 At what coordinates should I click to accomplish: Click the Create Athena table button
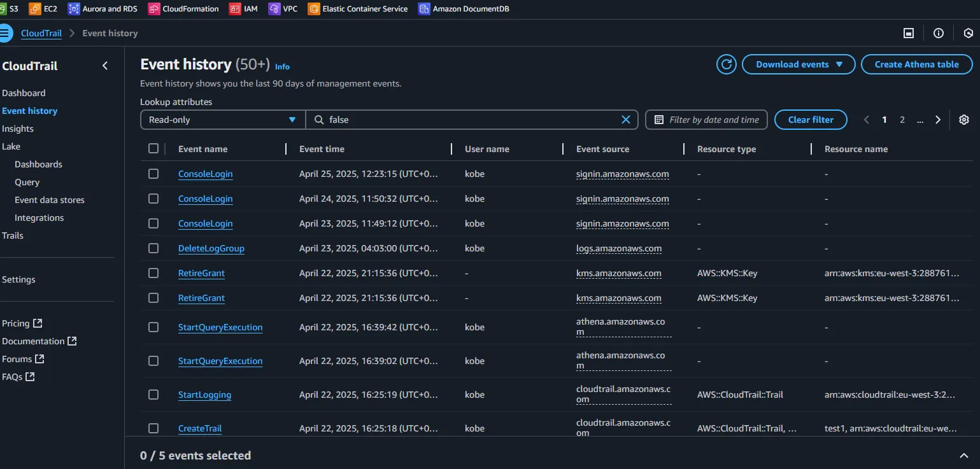tap(916, 64)
